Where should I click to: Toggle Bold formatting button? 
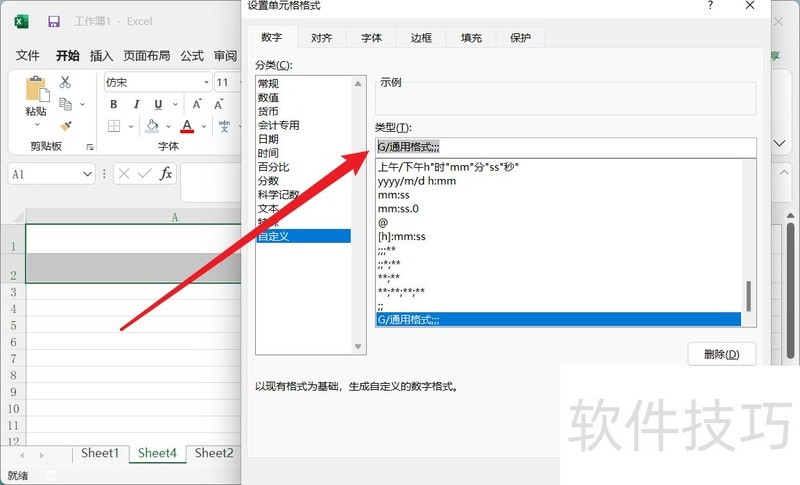pyautogui.click(x=114, y=104)
